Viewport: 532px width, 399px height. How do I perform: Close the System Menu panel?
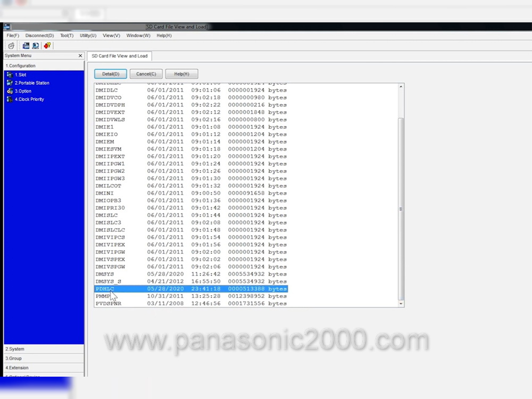click(80, 56)
